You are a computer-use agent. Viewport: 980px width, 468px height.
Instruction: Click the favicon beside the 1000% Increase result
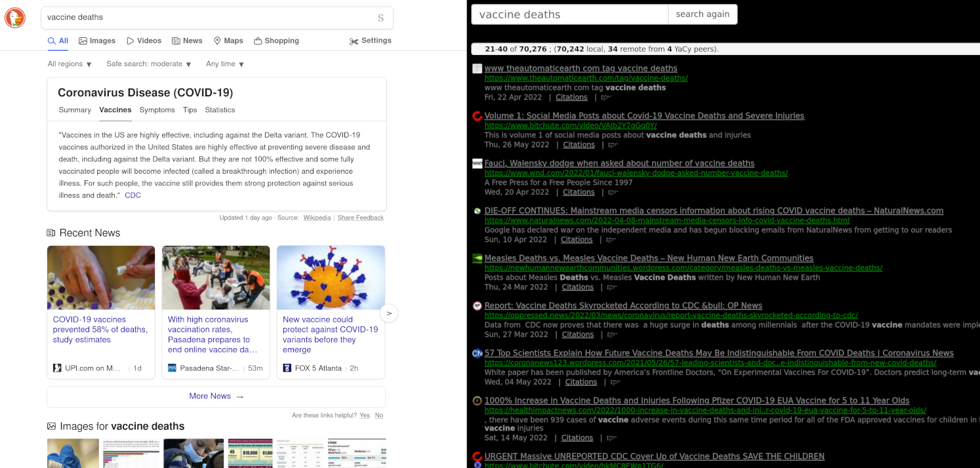478,400
